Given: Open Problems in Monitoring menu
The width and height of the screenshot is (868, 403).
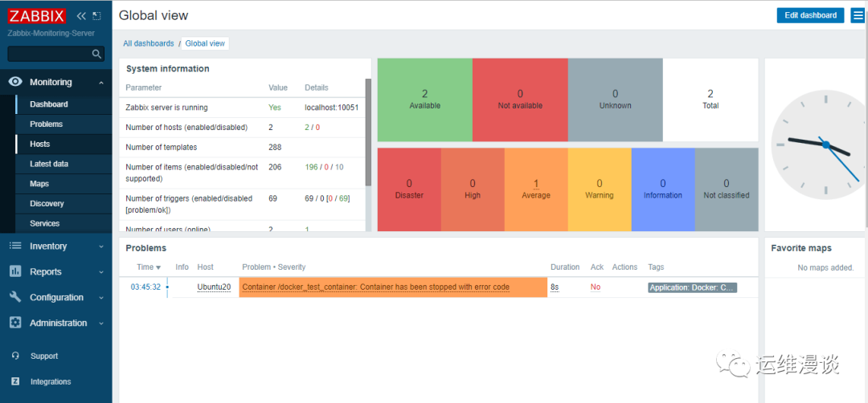Looking at the screenshot, I should tap(63, 124).
